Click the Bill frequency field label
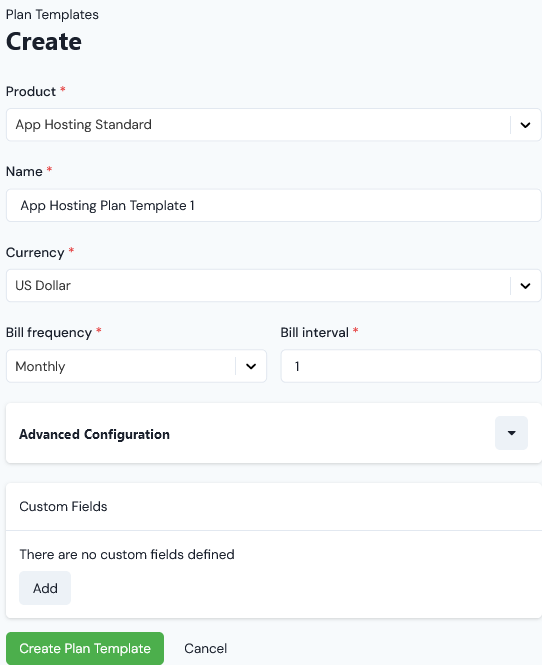This screenshot has height=665, width=542. coord(49,332)
